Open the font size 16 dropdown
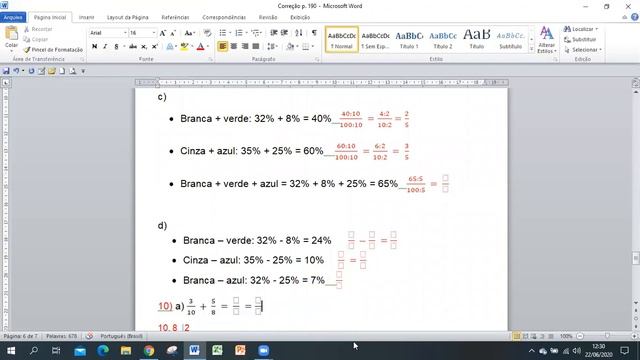640x360 pixels. tap(153, 33)
